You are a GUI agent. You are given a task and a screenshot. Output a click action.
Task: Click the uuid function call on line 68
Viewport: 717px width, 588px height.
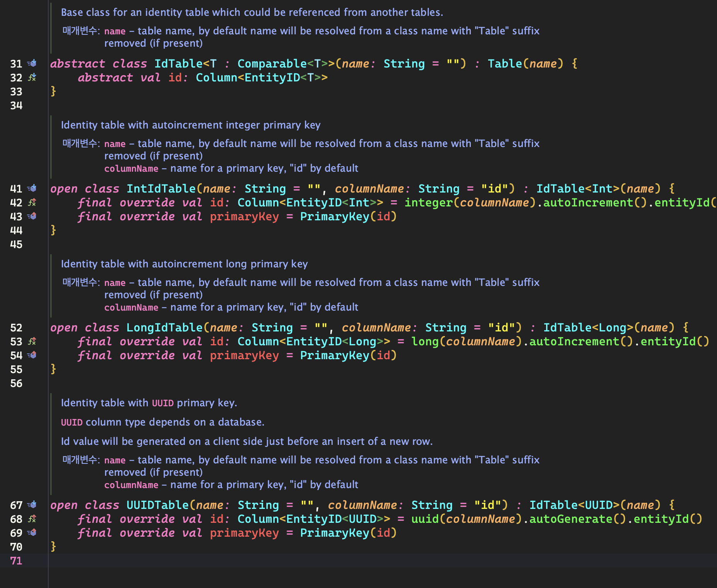point(425,519)
